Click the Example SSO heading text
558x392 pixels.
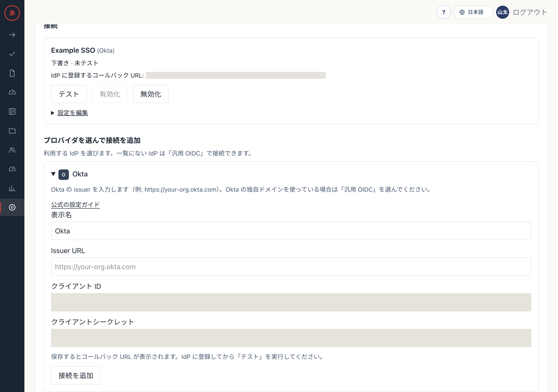[73, 50]
